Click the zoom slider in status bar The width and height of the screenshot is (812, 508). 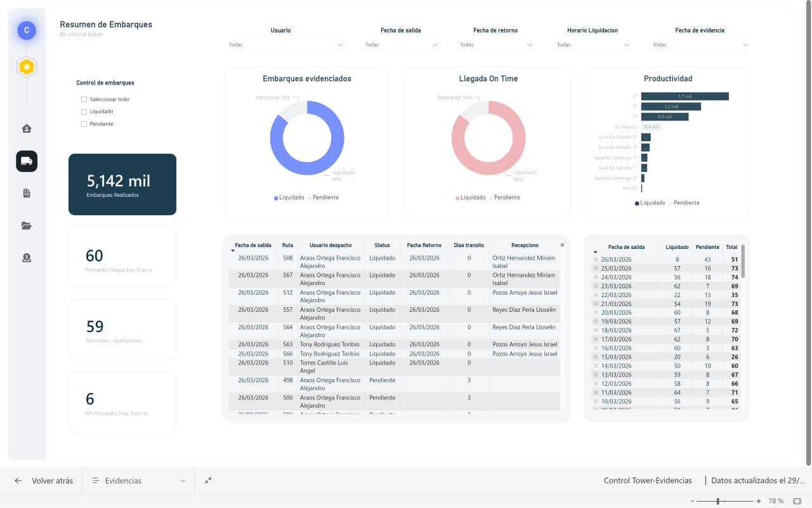pos(718,501)
